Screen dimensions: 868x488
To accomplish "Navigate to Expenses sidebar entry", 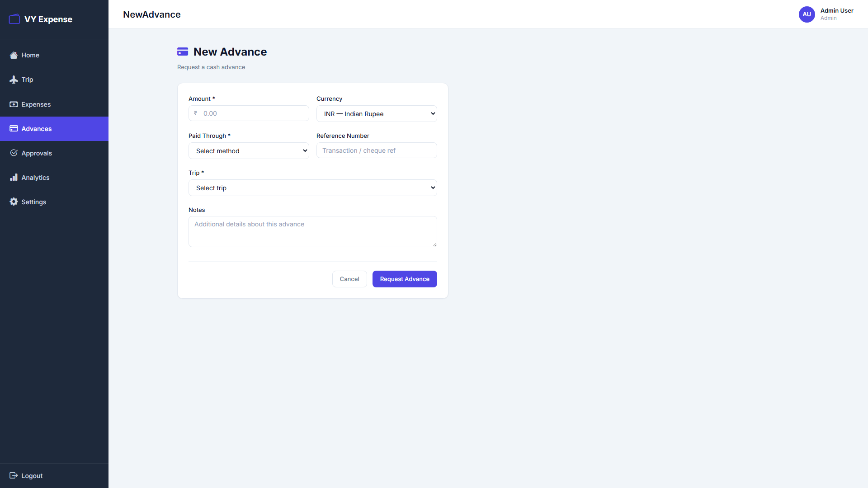I will [36, 104].
